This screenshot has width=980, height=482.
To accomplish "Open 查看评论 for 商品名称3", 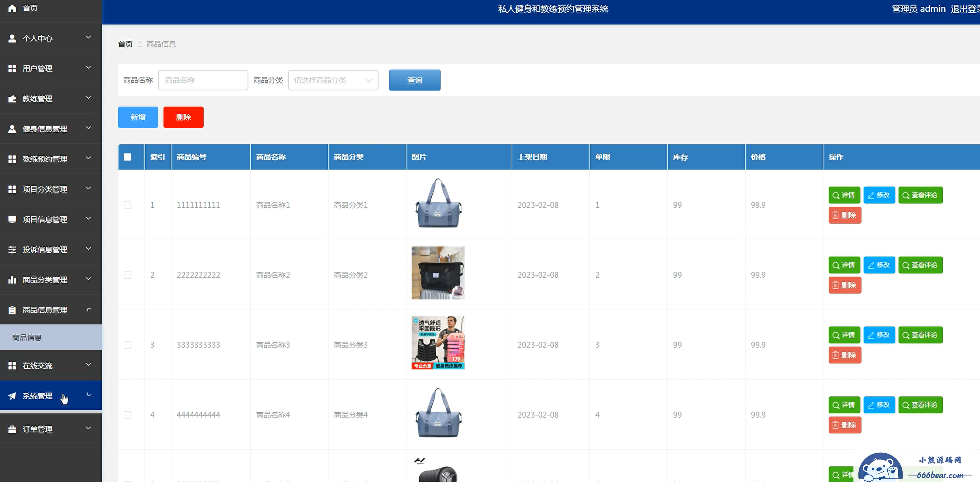I will 920,335.
